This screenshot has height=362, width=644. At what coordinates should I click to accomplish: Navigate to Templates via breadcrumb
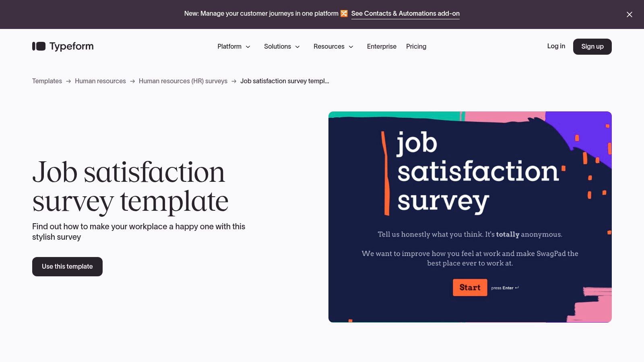pyautogui.click(x=47, y=81)
